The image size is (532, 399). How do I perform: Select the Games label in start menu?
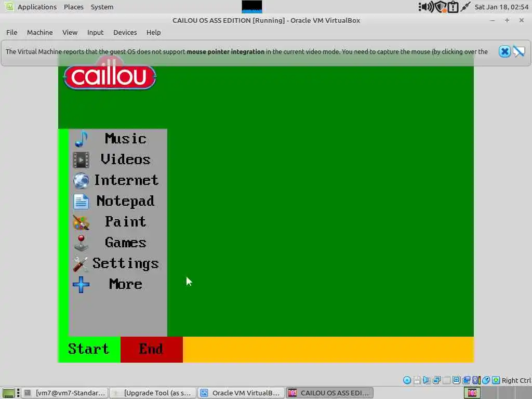126,243
